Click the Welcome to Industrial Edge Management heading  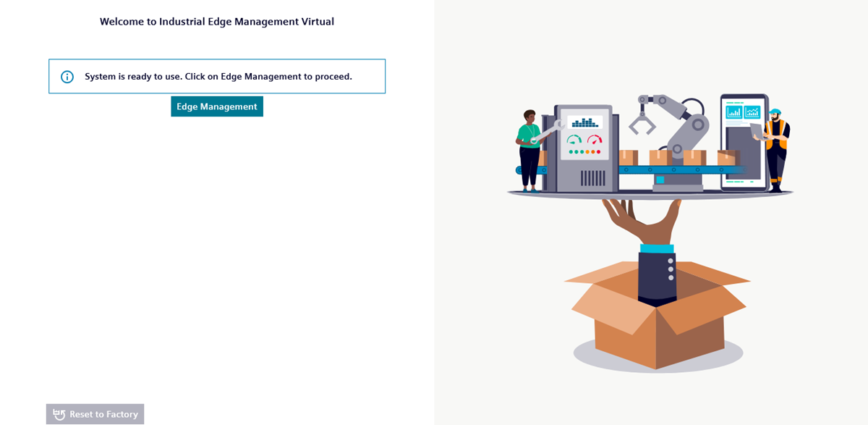pos(217,22)
